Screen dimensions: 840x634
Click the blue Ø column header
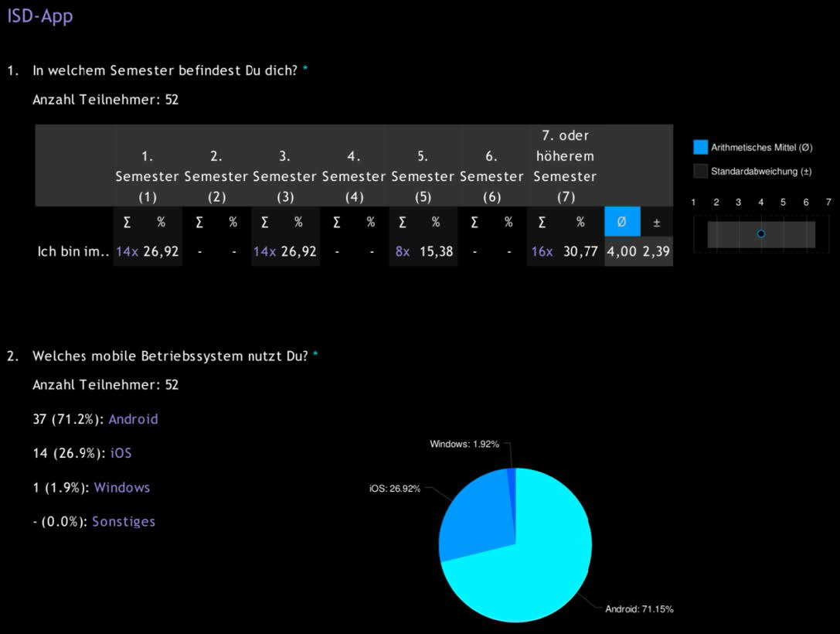tap(622, 222)
